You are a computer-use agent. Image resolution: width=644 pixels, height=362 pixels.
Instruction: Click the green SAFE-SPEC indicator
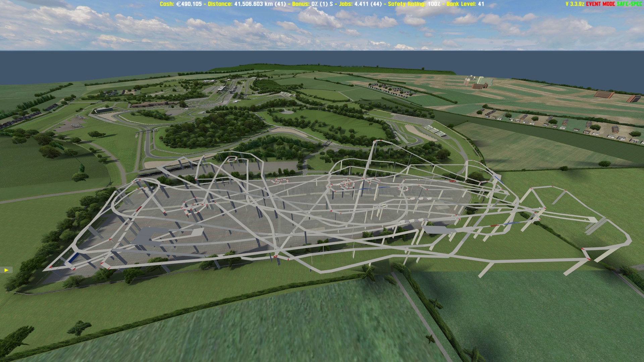pyautogui.click(x=629, y=4)
